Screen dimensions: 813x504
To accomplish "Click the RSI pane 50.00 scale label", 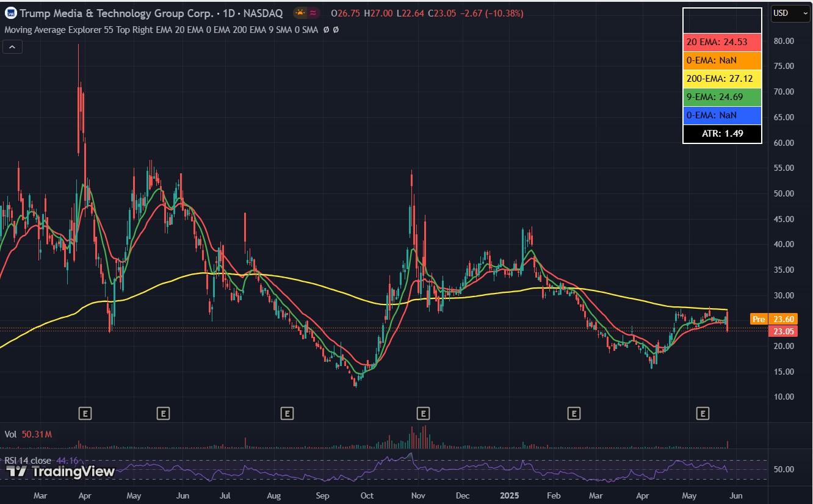I will pyautogui.click(x=782, y=469).
